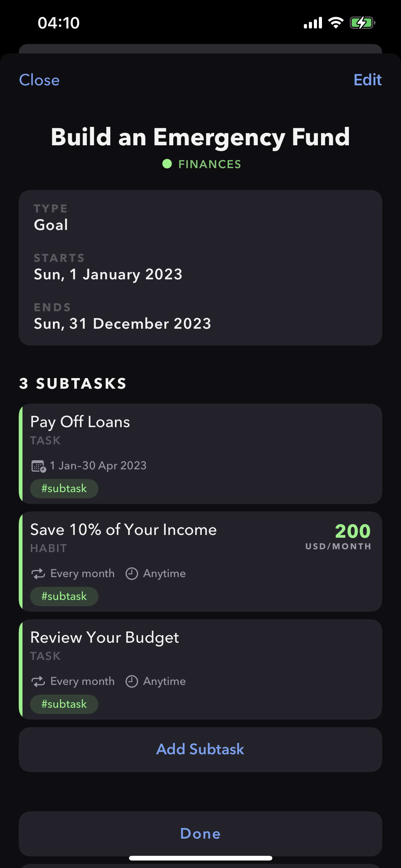Edit the Build an Emergency Fund goal
The height and width of the screenshot is (868, 401).
click(x=367, y=80)
